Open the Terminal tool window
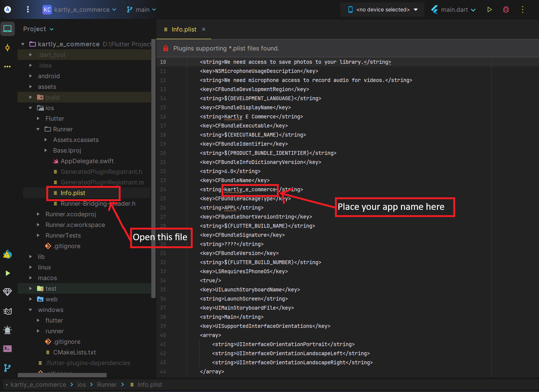The image size is (539, 392). 8,349
